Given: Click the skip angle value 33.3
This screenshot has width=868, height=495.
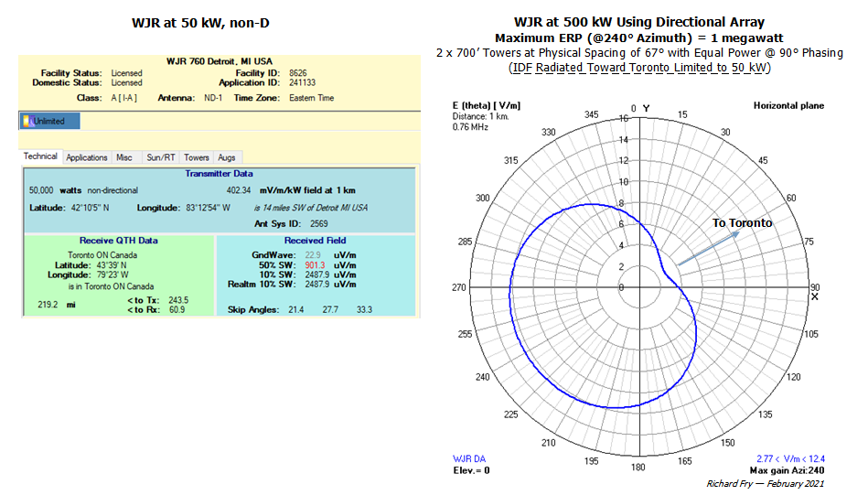Looking at the screenshot, I should tap(364, 309).
